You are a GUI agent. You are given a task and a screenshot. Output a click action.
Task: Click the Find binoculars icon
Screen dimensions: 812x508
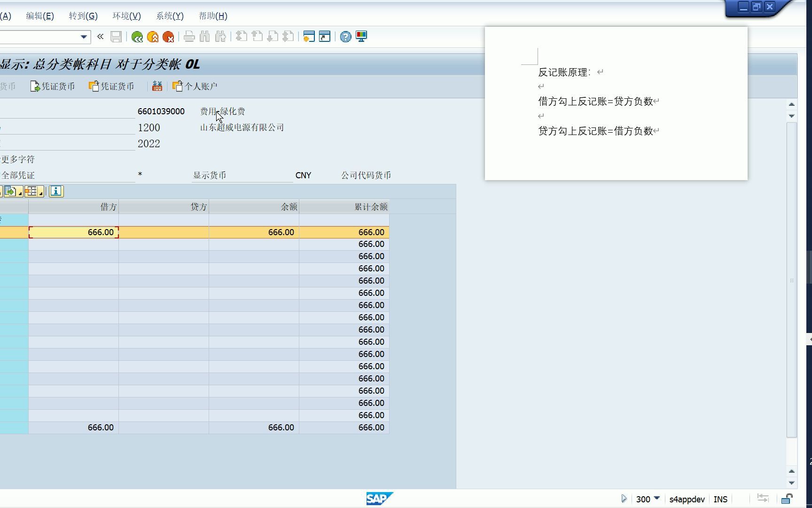205,37
